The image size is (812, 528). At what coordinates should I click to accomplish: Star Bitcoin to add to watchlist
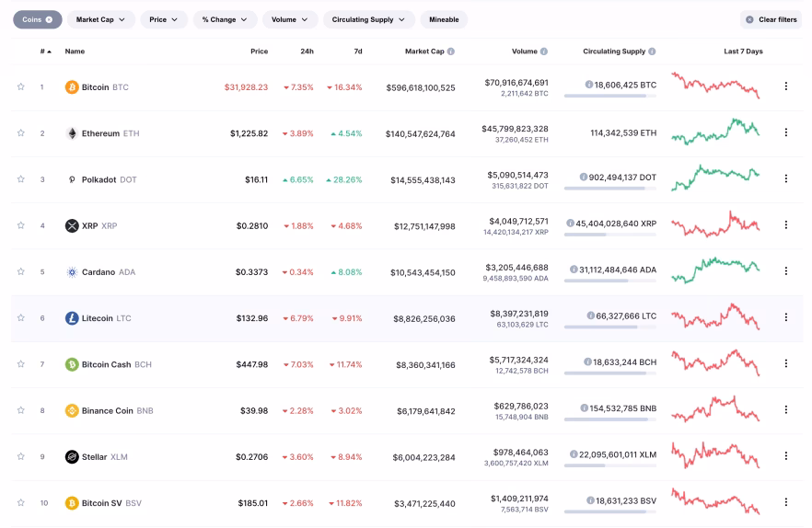(x=20, y=87)
